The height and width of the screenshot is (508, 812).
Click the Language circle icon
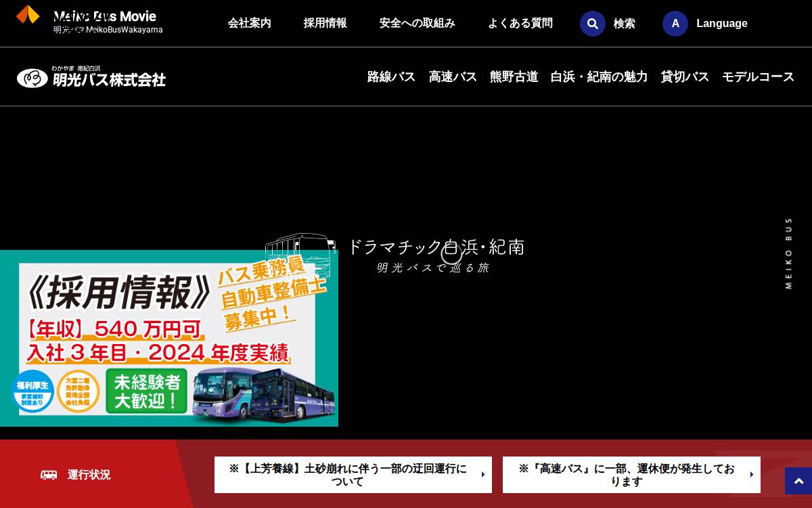click(x=675, y=24)
